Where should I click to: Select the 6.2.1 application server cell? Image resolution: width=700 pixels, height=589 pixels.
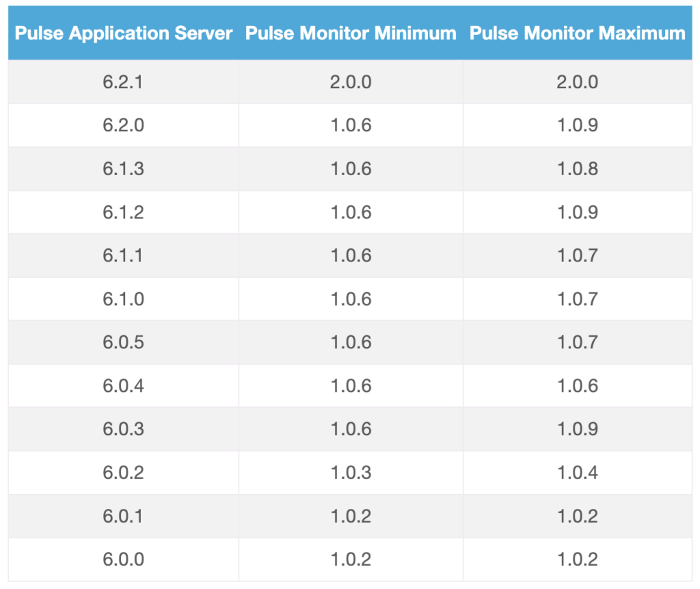point(124,82)
